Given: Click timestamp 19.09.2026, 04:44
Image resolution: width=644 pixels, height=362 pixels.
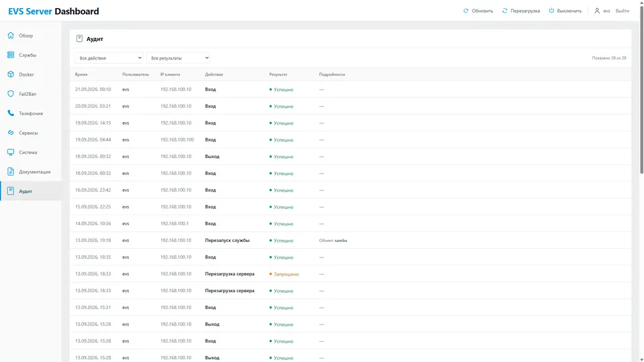Looking at the screenshot, I should point(93,139).
